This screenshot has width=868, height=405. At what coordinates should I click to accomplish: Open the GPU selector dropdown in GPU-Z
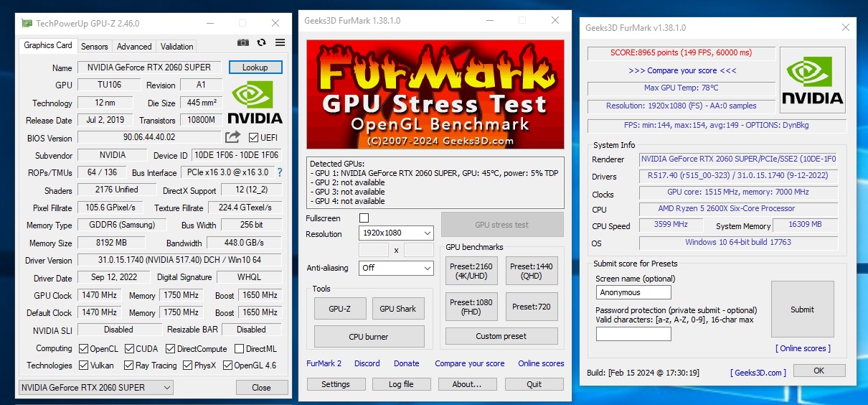tap(95, 388)
